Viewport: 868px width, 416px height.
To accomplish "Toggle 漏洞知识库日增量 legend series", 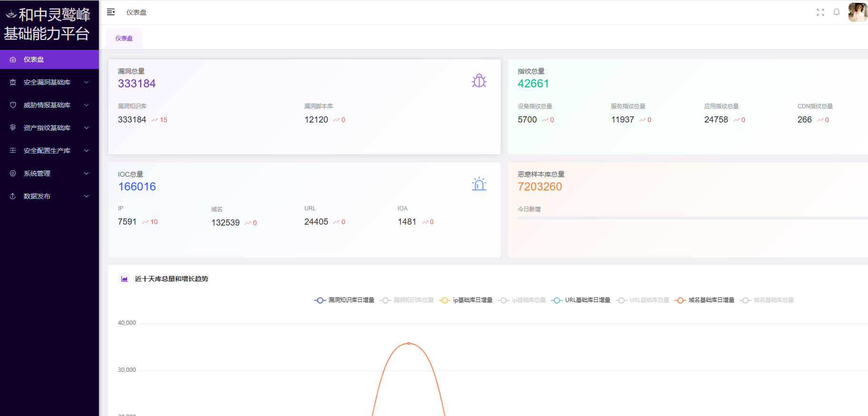I will point(345,300).
